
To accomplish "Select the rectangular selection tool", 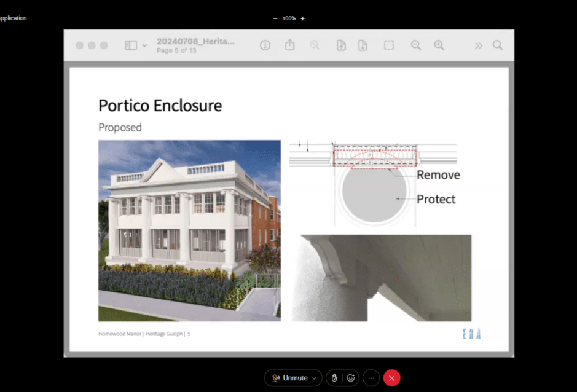I will pos(389,45).
